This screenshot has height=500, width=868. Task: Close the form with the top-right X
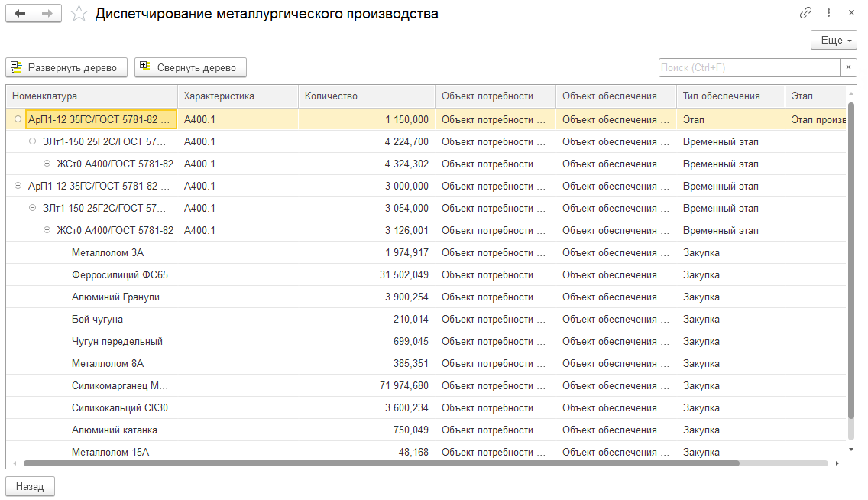851,13
